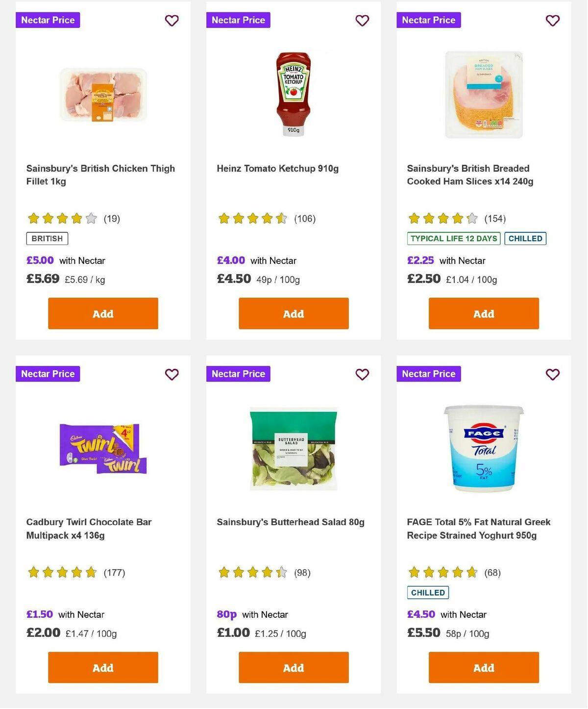Click the Nectar Price badge on the chicken product
The width and height of the screenshot is (588, 709).
pos(48,20)
